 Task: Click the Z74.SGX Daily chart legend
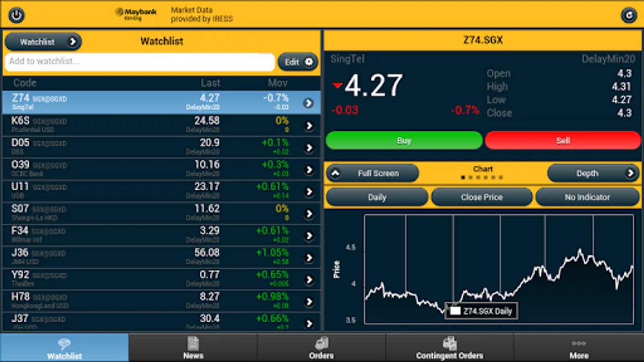tap(481, 311)
